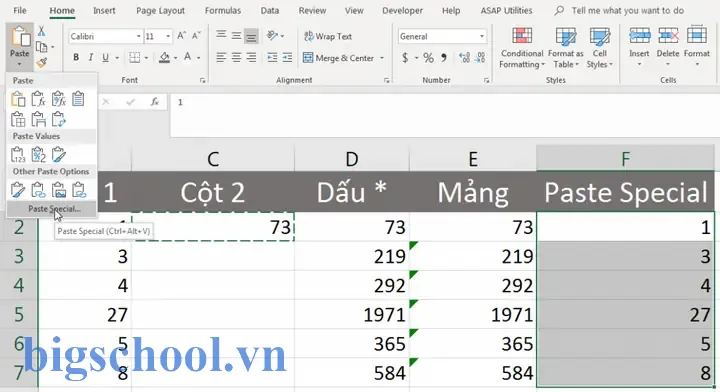The image size is (720, 392).
Task: Click the Increase Decimal icon
Action: tap(464, 58)
